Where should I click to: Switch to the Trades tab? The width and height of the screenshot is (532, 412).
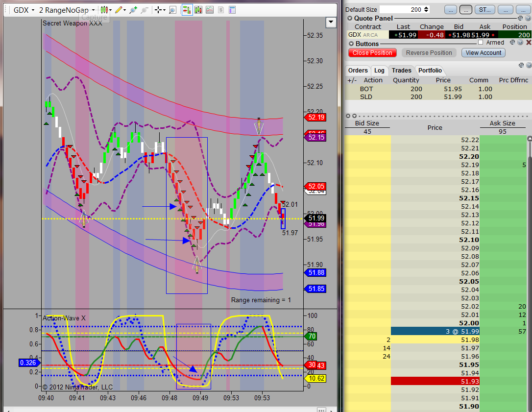pyautogui.click(x=401, y=70)
